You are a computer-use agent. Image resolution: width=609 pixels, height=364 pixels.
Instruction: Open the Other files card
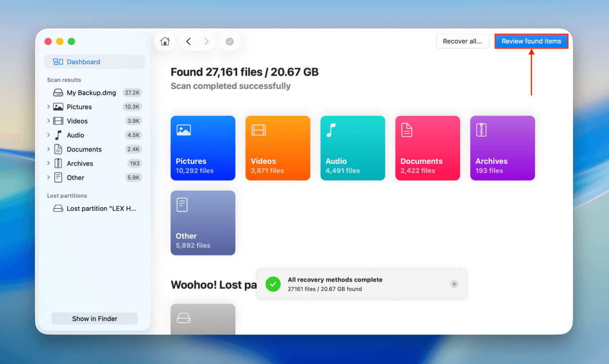click(203, 223)
